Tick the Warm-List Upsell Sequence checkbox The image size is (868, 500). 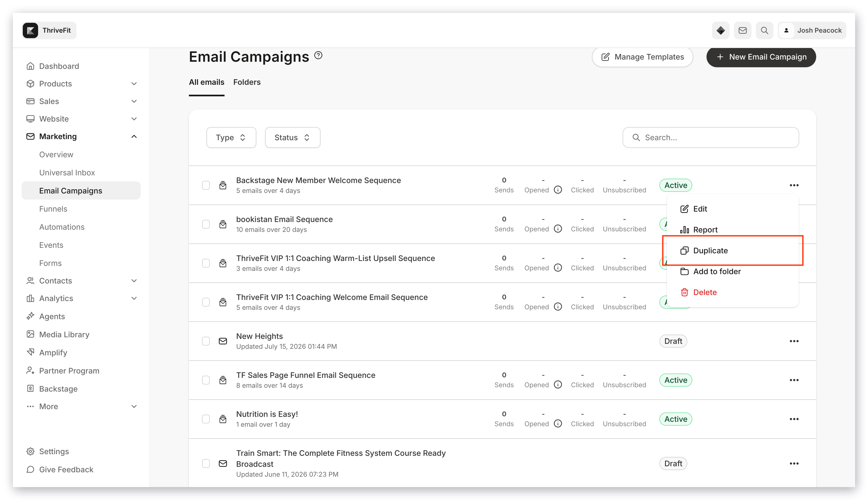(206, 263)
